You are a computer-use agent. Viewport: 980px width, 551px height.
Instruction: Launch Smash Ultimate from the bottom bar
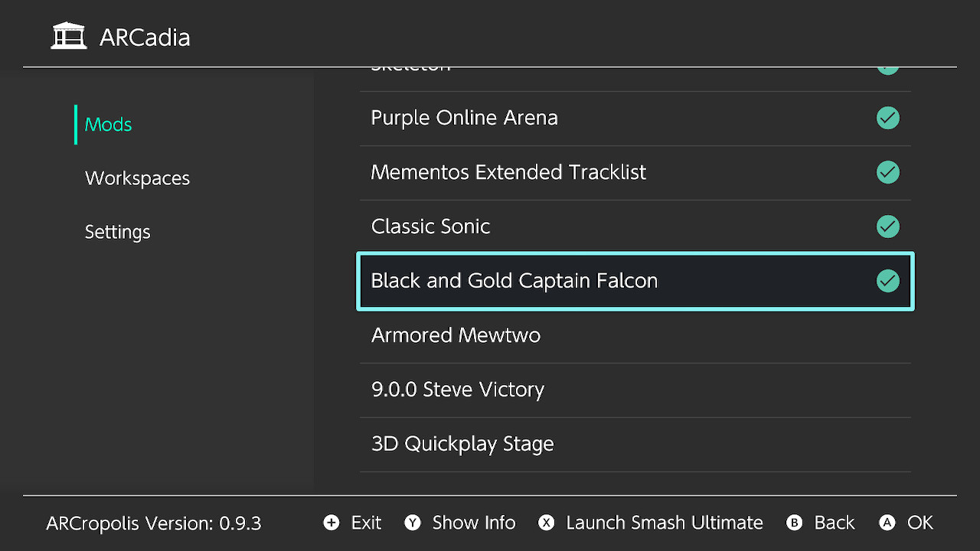tap(665, 523)
